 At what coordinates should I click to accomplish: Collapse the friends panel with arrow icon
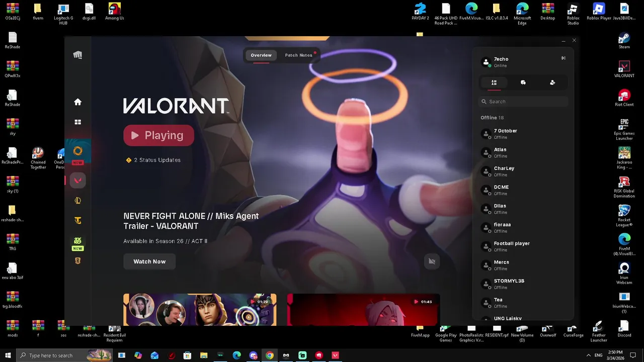click(x=563, y=58)
